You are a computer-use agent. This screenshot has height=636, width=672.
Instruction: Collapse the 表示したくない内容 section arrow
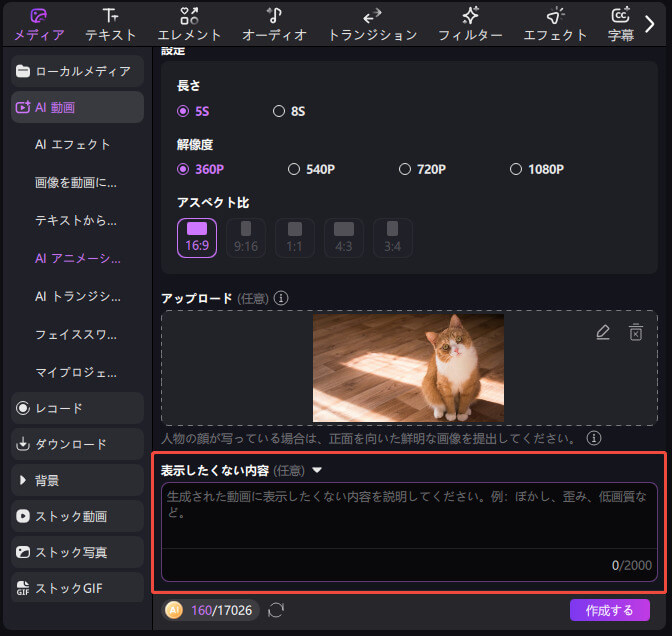(317, 469)
